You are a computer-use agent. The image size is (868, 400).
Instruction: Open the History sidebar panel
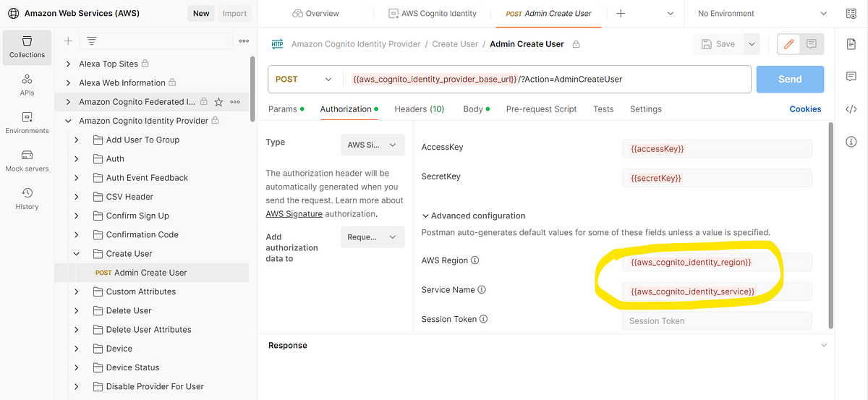pyautogui.click(x=27, y=198)
